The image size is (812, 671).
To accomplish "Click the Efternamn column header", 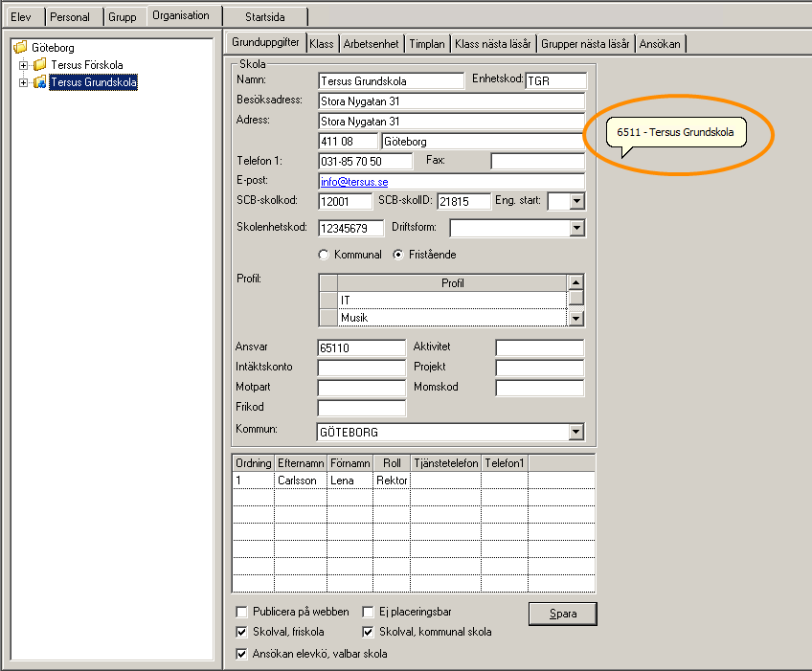I will pyautogui.click(x=301, y=463).
